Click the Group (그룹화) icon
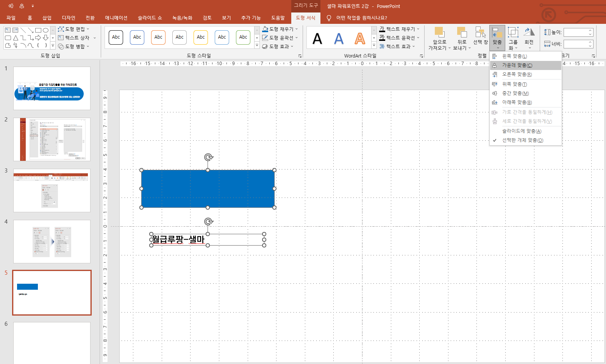Viewport: 606px width, 364px height. pos(513,32)
